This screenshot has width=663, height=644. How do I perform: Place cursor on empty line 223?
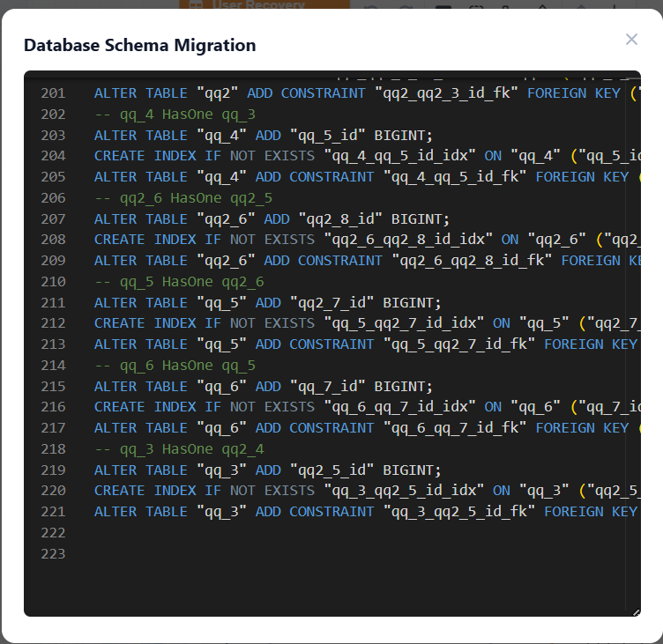[x=359, y=553]
